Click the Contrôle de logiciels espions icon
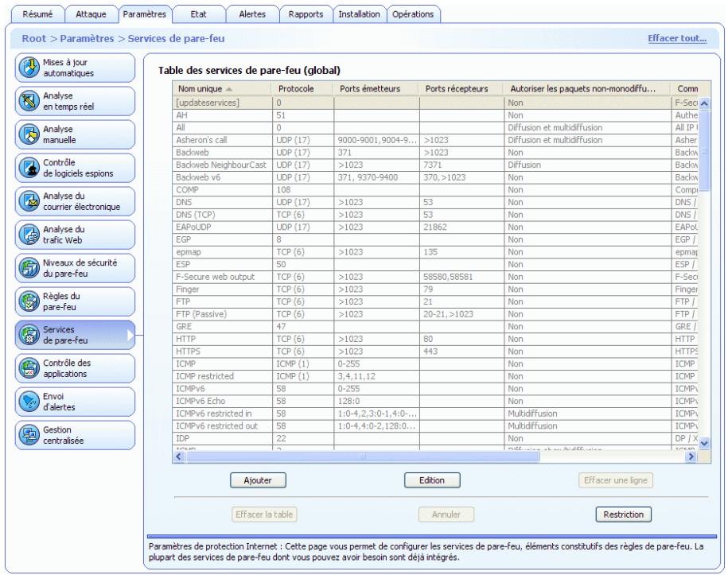Screen dimensions: 728x575 [29, 168]
